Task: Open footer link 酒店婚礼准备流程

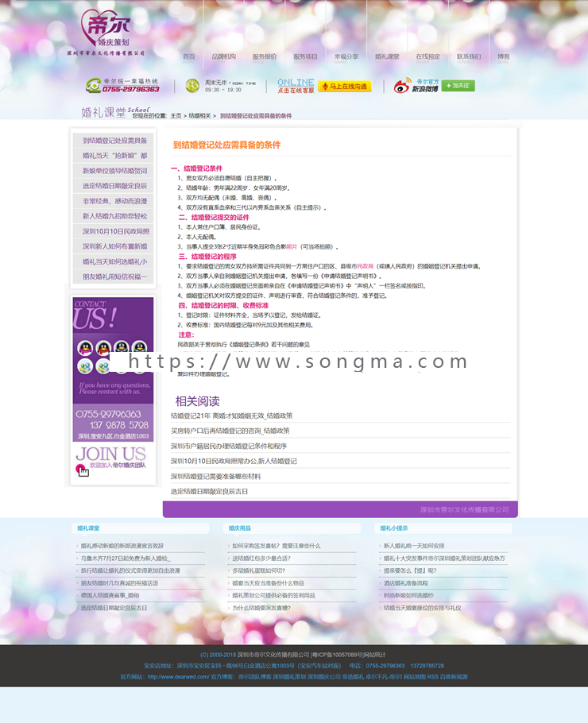Action: [406, 583]
